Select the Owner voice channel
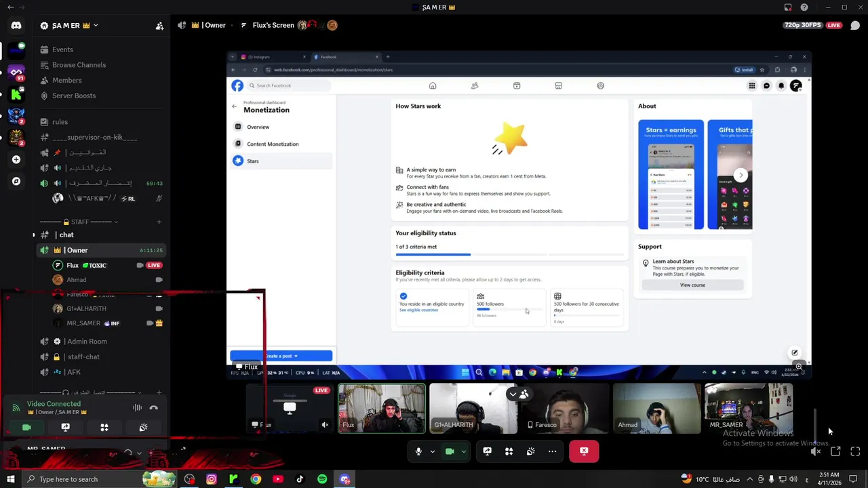868x488 pixels. 102,250
